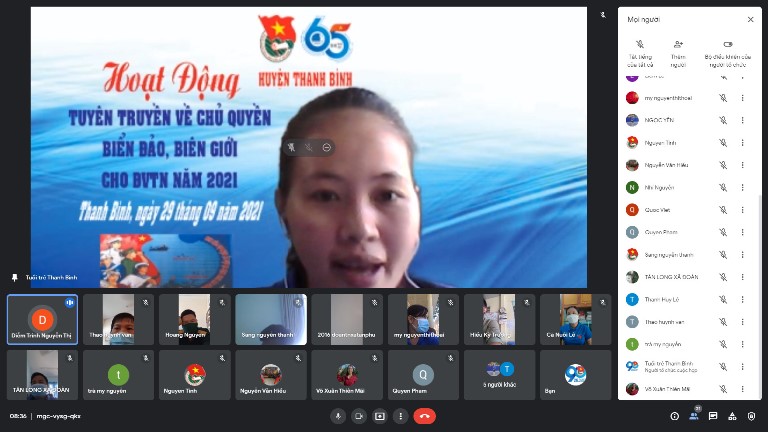
Task: Click the present screen icon
Action: [x=380, y=416]
